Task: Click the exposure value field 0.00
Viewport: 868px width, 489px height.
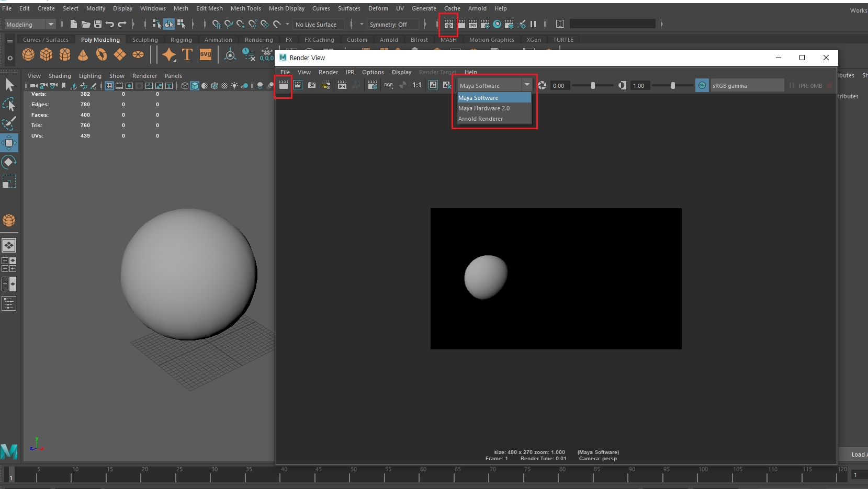Action: (559, 86)
